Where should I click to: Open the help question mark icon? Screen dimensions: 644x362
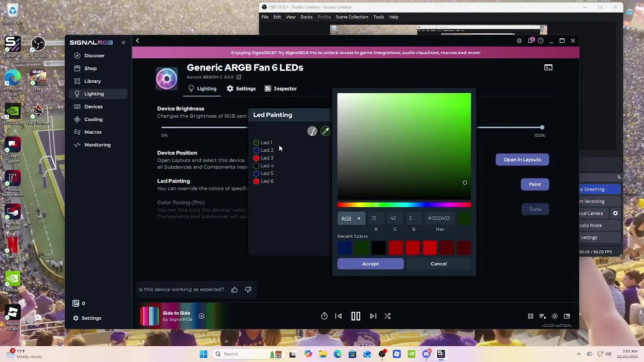(x=540, y=41)
